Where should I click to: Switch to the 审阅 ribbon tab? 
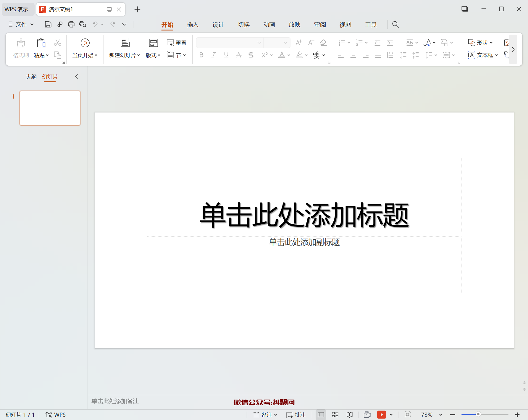(x=320, y=25)
